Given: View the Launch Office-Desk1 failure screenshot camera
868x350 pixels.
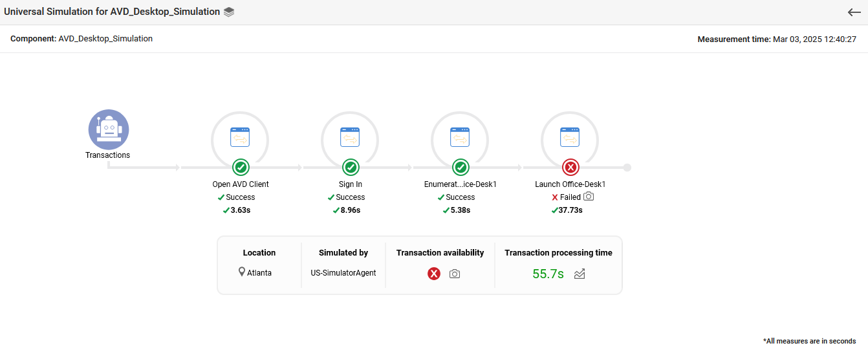Looking at the screenshot, I should point(588,197).
